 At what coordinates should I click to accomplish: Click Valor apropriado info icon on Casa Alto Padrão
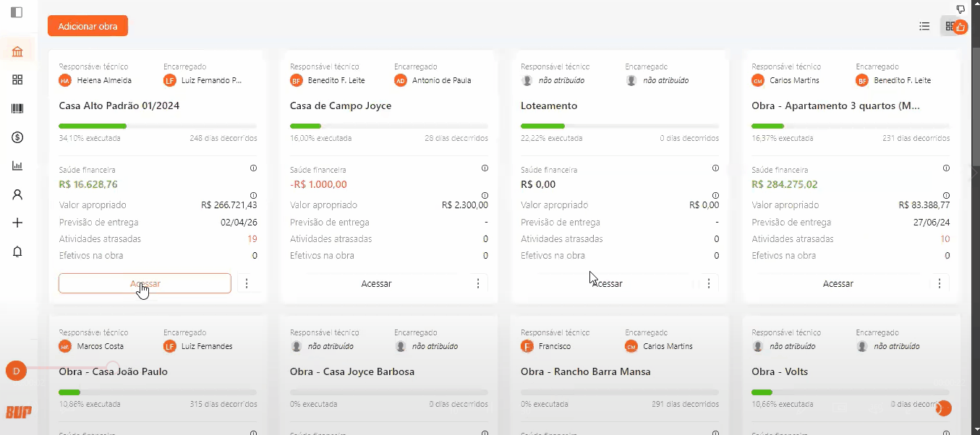(x=254, y=195)
